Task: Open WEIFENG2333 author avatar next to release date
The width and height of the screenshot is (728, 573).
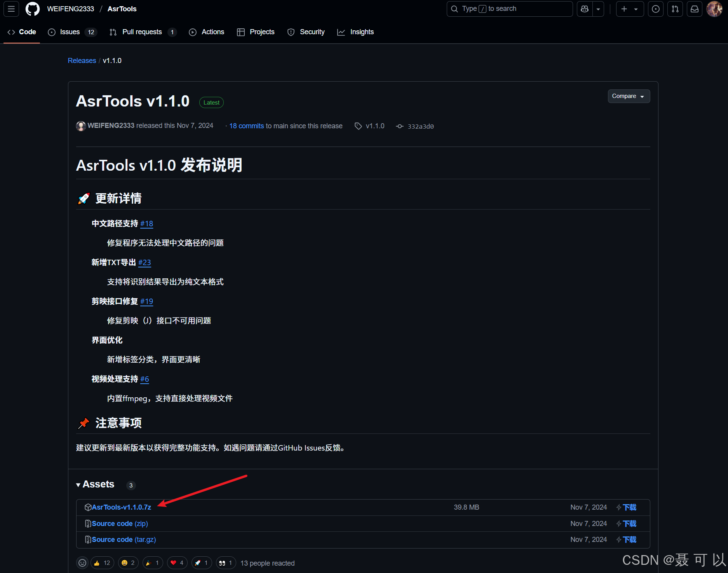Action: [81, 126]
